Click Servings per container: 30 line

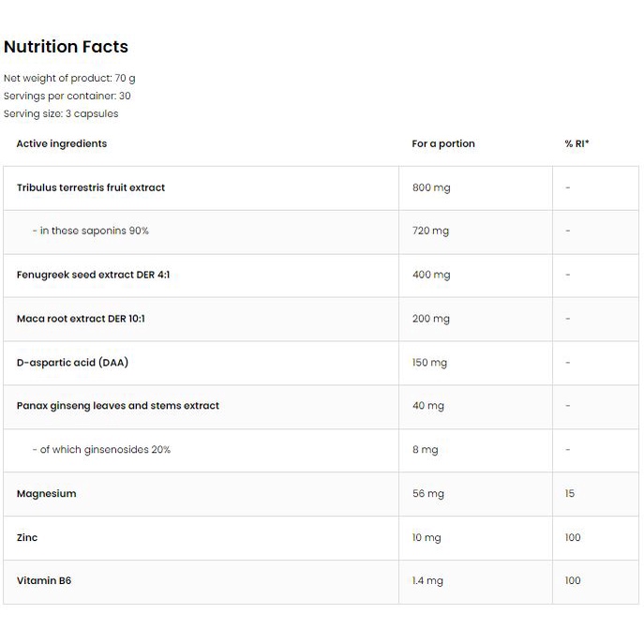pos(67,96)
